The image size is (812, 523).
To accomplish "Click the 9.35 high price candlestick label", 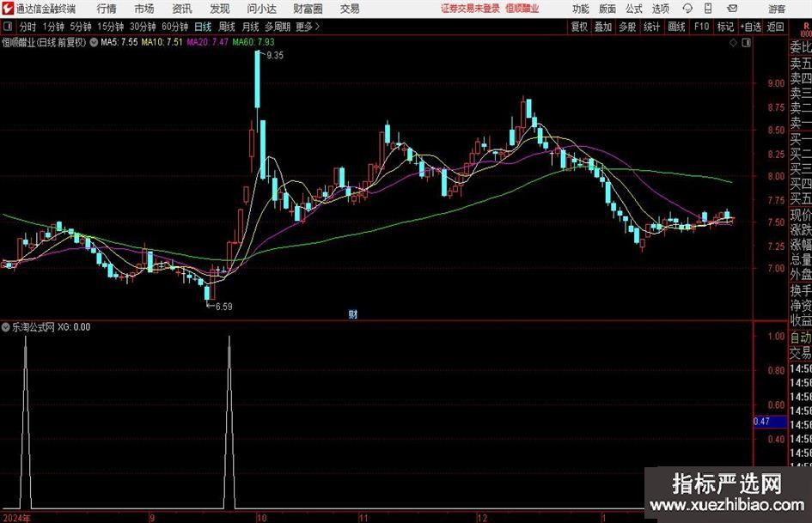I will pos(275,55).
